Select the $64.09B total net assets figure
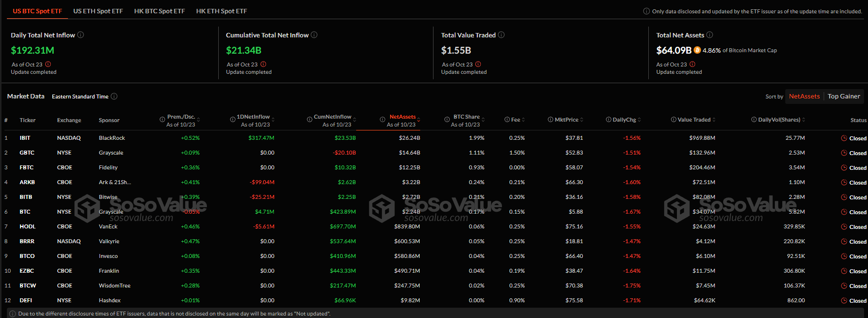The height and width of the screenshot is (318, 868). point(674,50)
